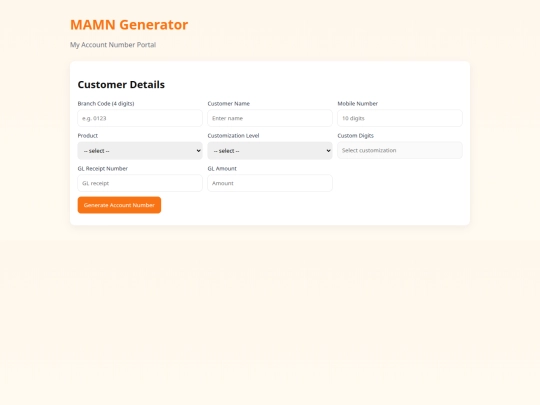
Task: Click the 'Customer Name' label
Action: tap(229, 104)
